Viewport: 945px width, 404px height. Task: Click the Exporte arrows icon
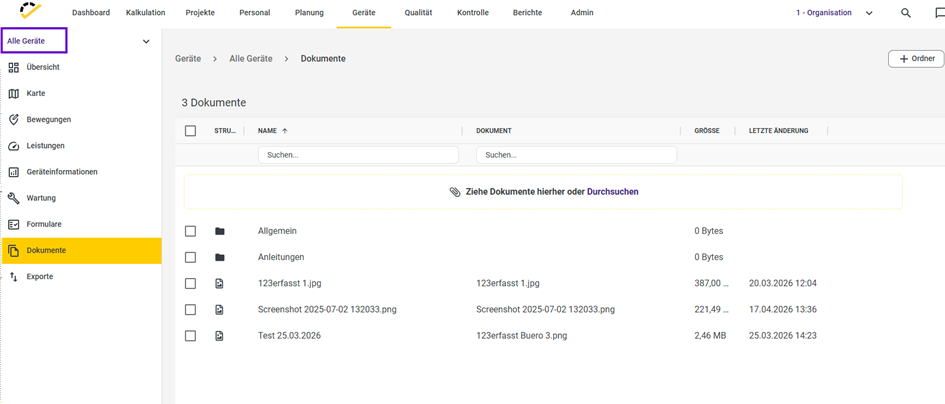14,277
